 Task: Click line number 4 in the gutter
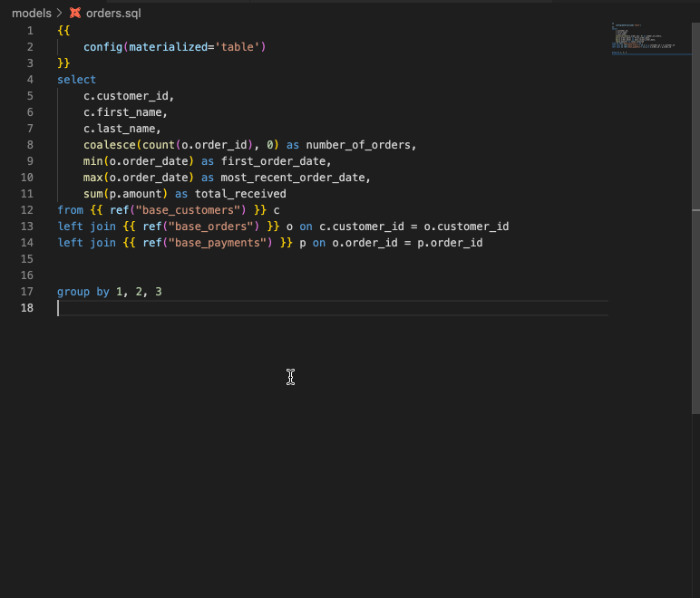30,80
